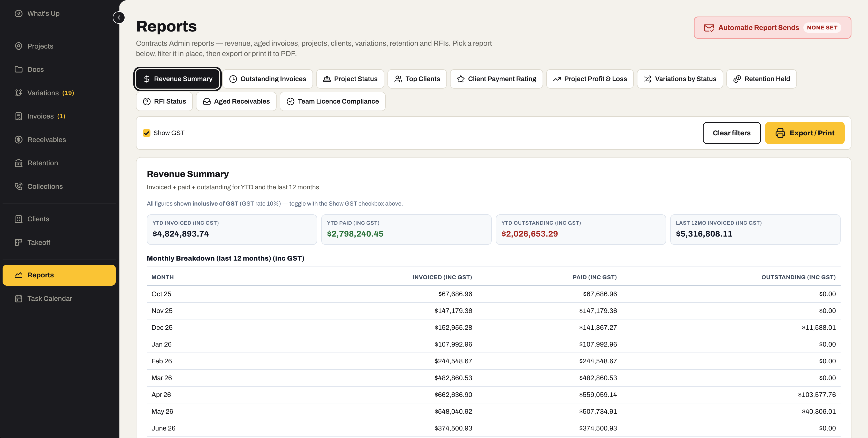868x438 pixels.
Task: Click the Clear filters button
Action: pyautogui.click(x=732, y=133)
